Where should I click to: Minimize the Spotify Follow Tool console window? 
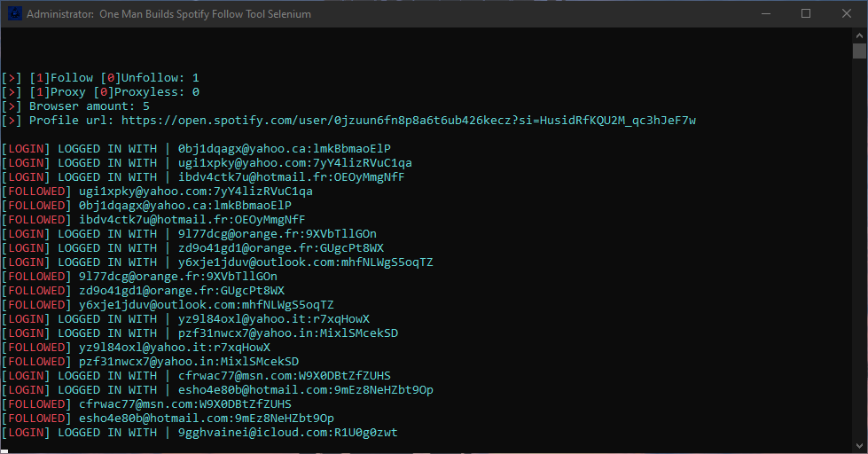[x=766, y=14]
